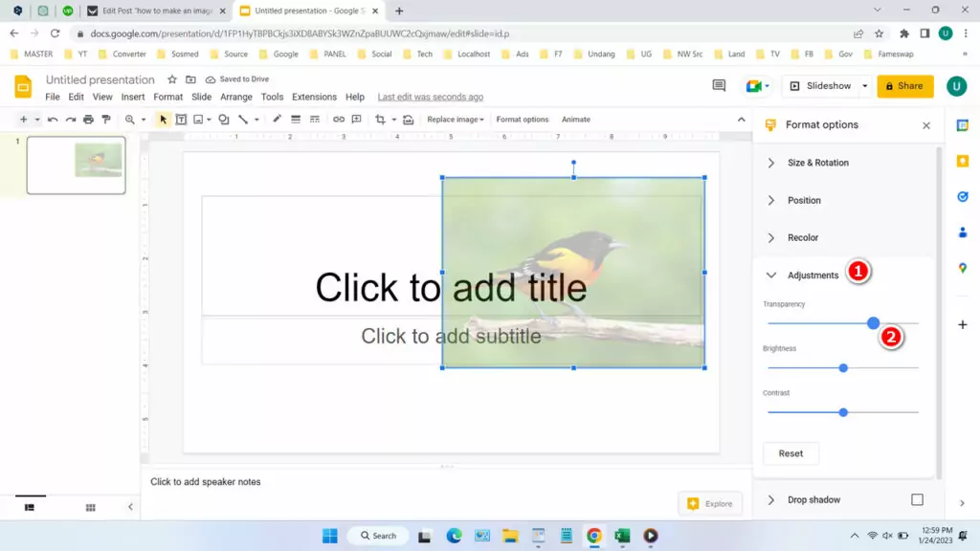Image resolution: width=980 pixels, height=551 pixels.
Task: Click the Brightness slider handle
Action: (x=843, y=368)
